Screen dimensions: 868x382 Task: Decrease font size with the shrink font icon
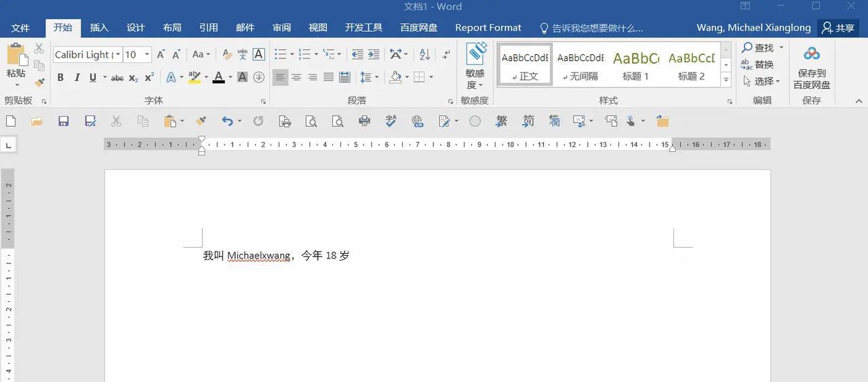tap(176, 54)
